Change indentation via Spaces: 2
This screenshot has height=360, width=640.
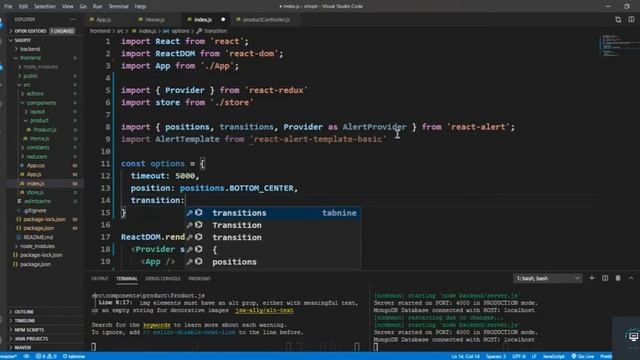point(496,356)
